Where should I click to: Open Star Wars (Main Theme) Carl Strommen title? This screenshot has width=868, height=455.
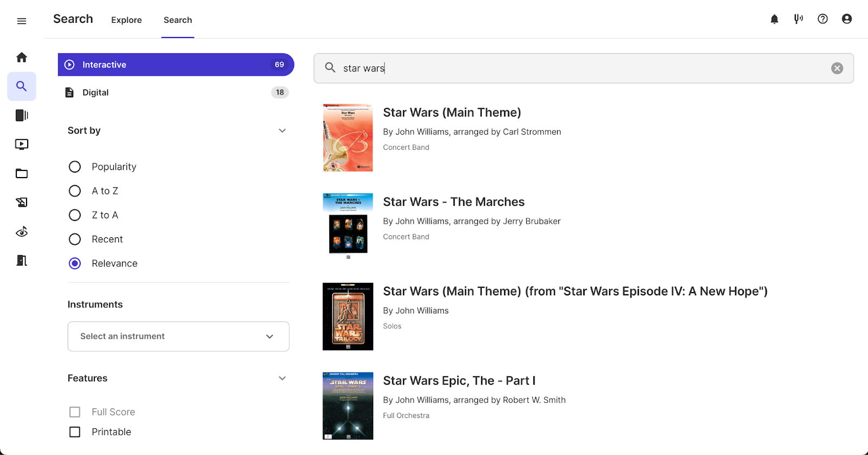[452, 112]
